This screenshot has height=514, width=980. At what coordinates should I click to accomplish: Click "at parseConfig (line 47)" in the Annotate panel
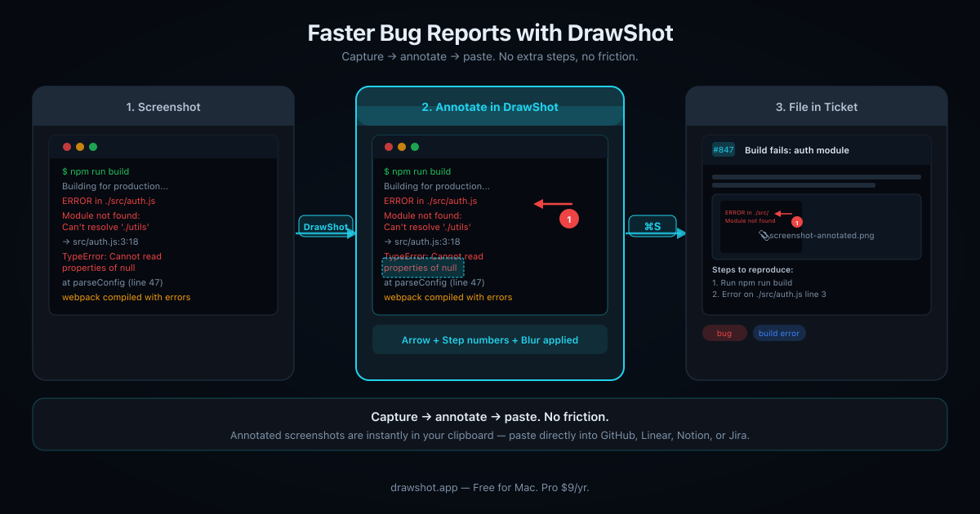pyautogui.click(x=434, y=282)
